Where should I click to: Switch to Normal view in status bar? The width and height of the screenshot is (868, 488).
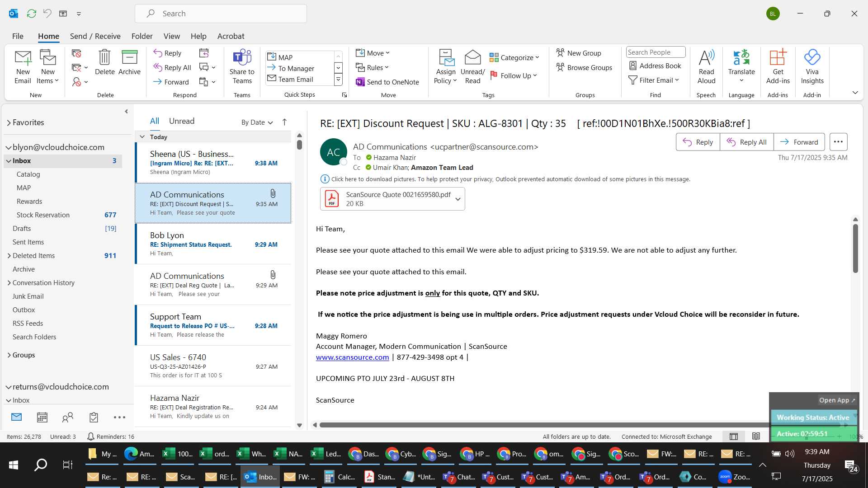click(734, 436)
